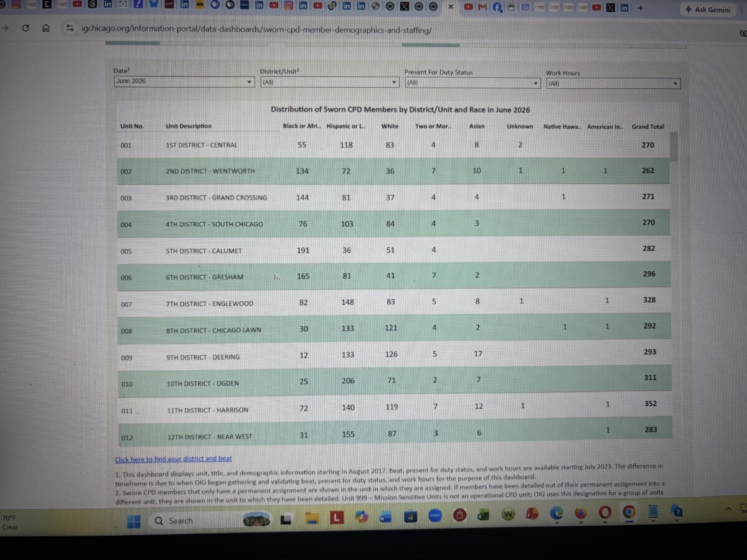Go to the browser home page icon
The height and width of the screenshot is (560, 747).
tap(45, 28)
